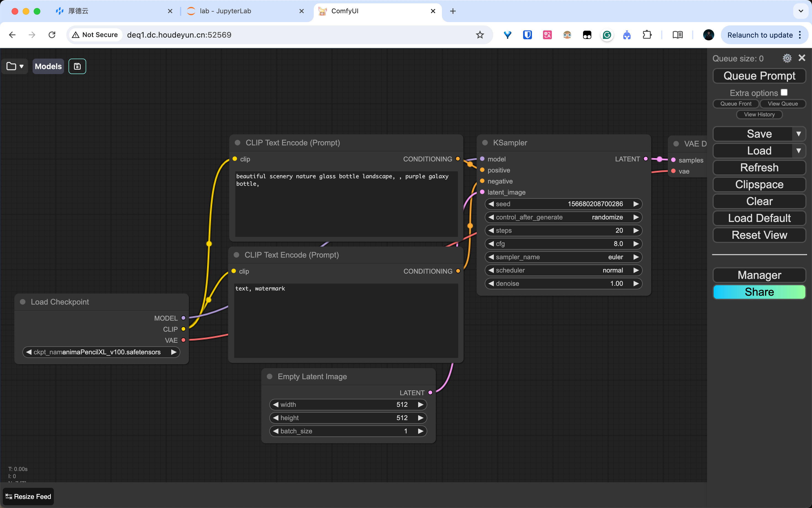Collapse the Load Checkpoint node dot
The width and height of the screenshot is (812, 508).
coord(23,302)
